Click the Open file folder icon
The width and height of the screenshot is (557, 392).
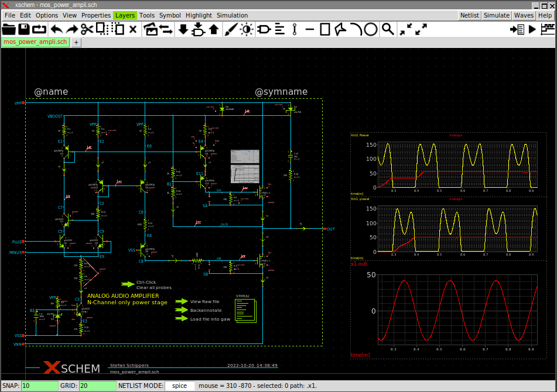[x=9, y=29]
